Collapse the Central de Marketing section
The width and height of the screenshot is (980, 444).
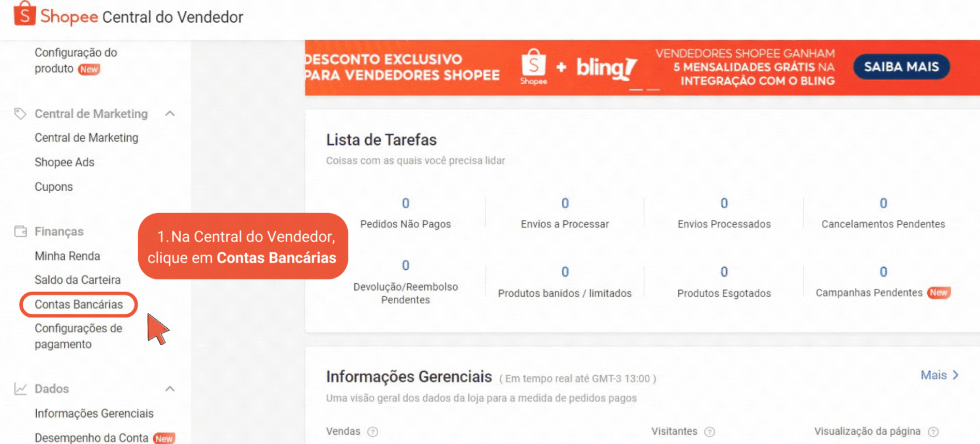click(170, 114)
